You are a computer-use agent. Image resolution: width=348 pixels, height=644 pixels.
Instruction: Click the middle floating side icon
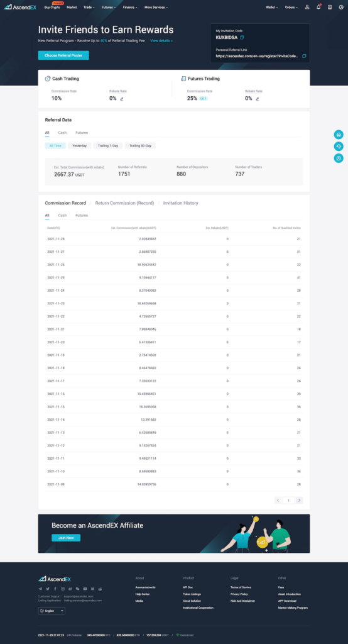click(x=339, y=147)
